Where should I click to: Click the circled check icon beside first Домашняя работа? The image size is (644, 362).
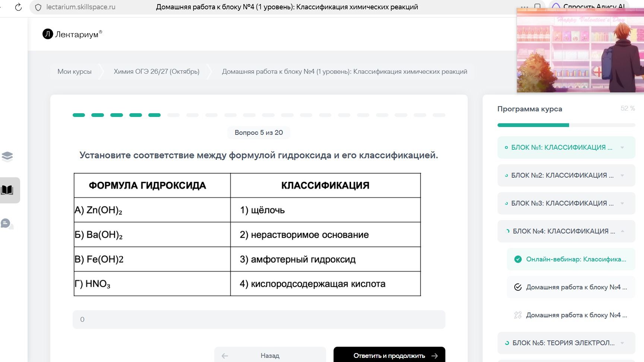click(x=518, y=287)
